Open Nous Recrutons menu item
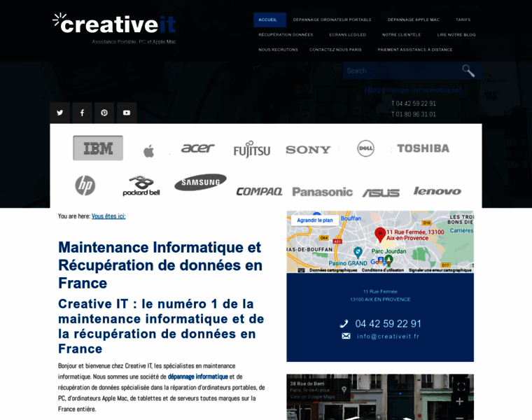Image resolution: width=532 pixels, height=420 pixels. 278,50
